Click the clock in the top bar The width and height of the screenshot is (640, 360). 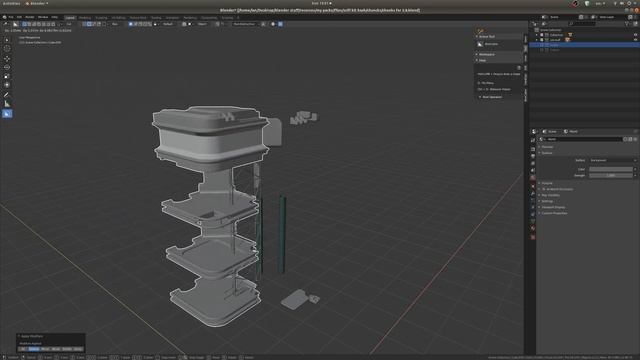(x=321, y=3)
